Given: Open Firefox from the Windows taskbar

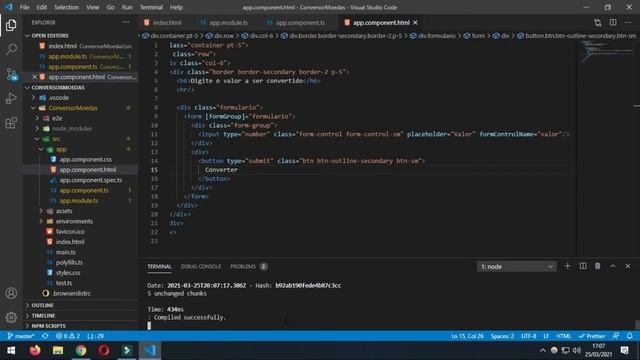Looking at the screenshot, I should point(35,350).
